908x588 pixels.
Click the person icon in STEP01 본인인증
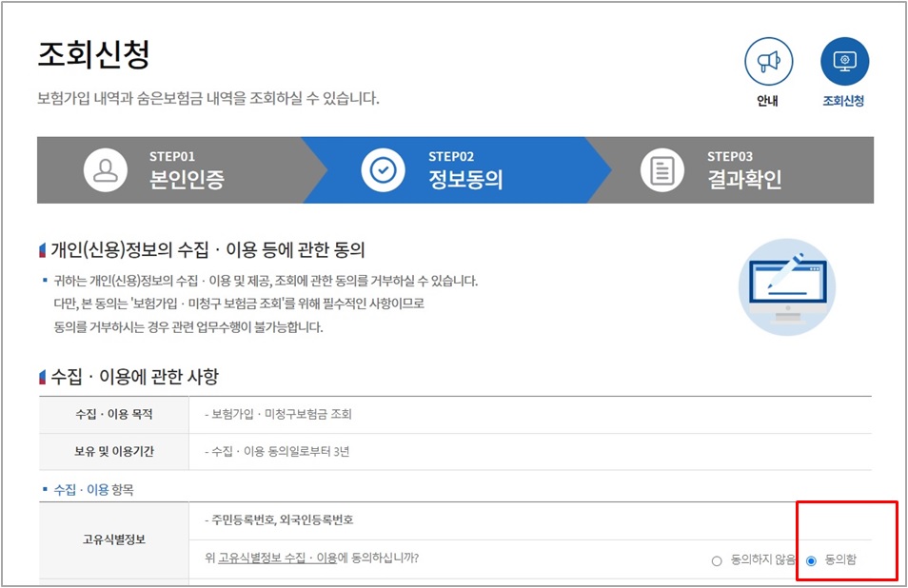tap(108, 168)
